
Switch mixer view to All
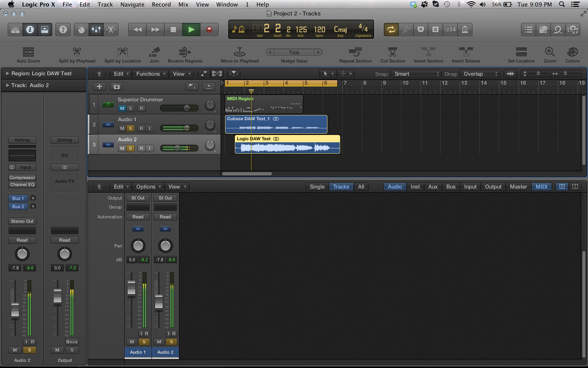point(361,187)
